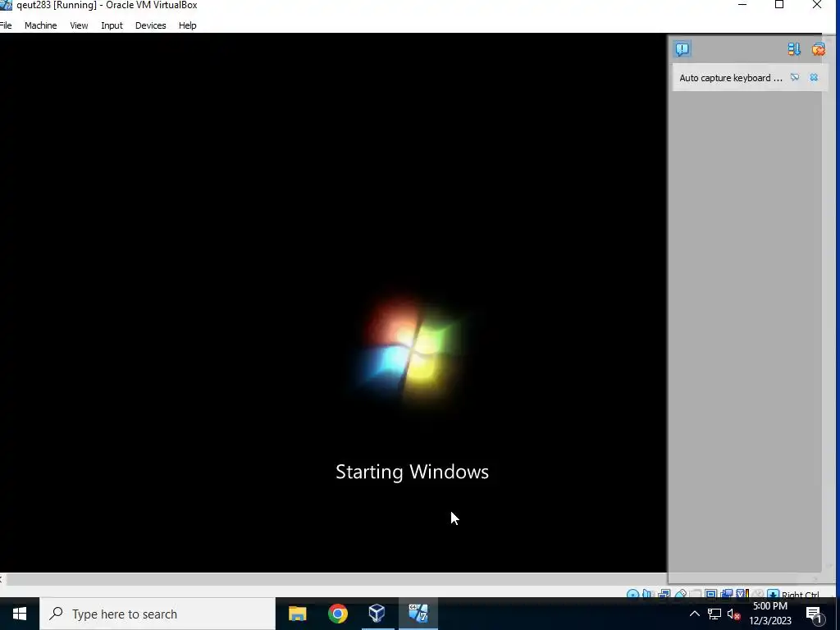Click the CPU virtualization status indicator
840x630 pixels.
pyautogui.click(x=742, y=594)
